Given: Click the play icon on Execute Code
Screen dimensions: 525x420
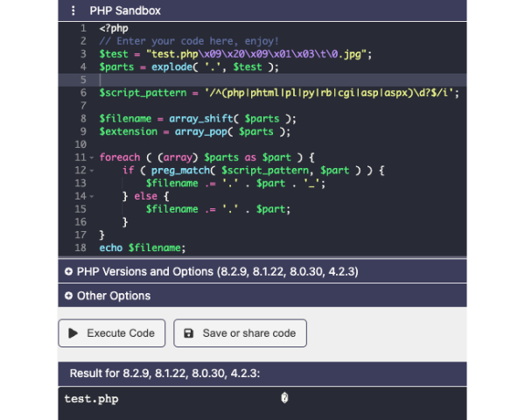Looking at the screenshot, I should [73, 332].
